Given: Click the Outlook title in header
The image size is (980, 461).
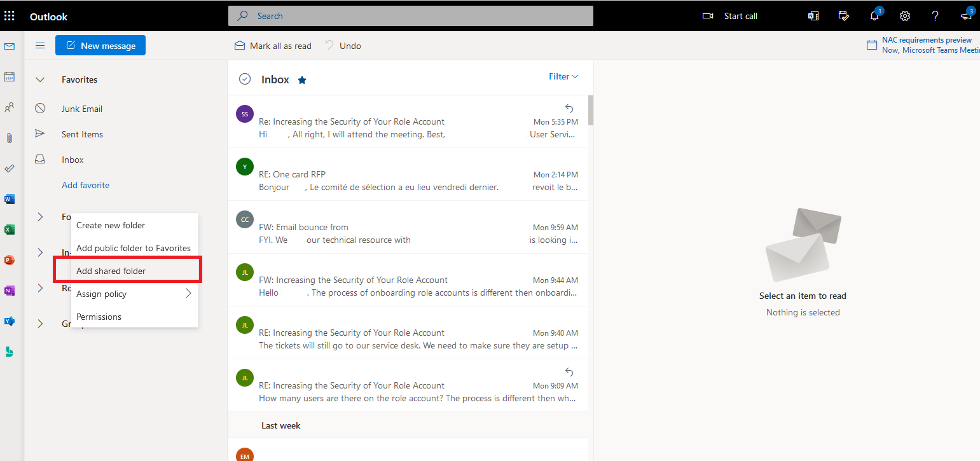Looking at the screenshot, I should (48, 17).
